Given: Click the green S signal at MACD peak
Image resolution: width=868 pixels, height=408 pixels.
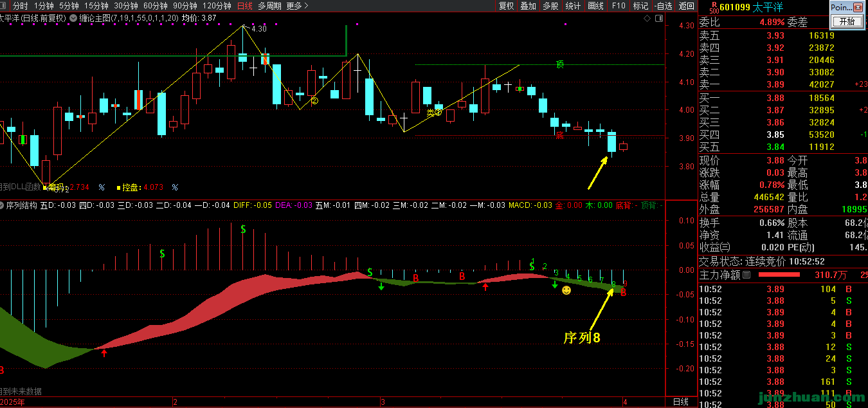Looking at the screenshot, I should tap(243, 229).
